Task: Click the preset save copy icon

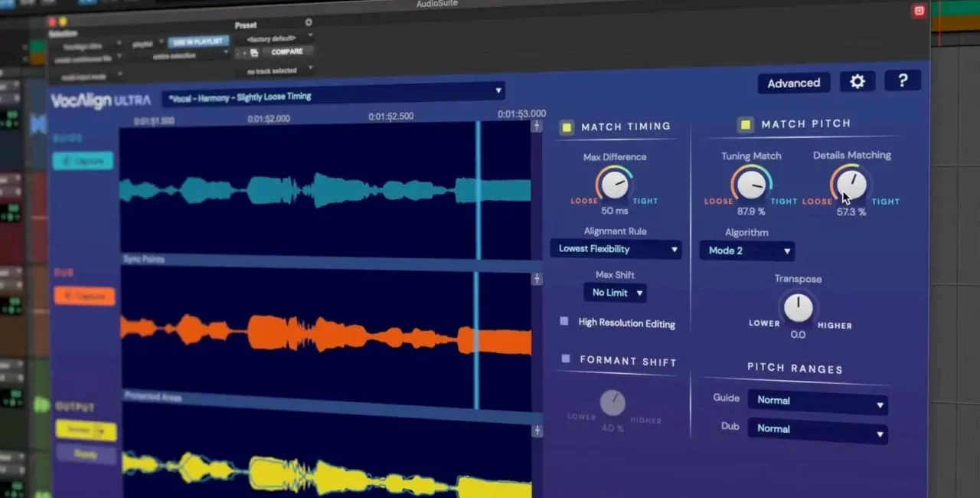Action: click(x=253, y=53)
